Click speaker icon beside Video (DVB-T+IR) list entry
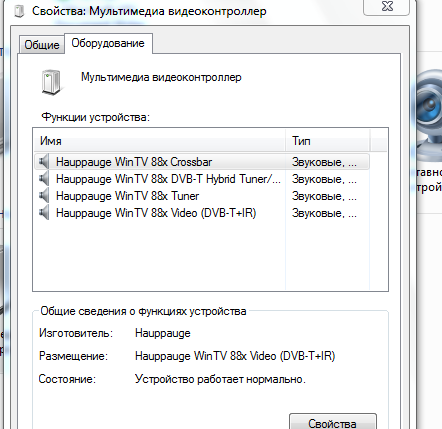 pos(44,213)
